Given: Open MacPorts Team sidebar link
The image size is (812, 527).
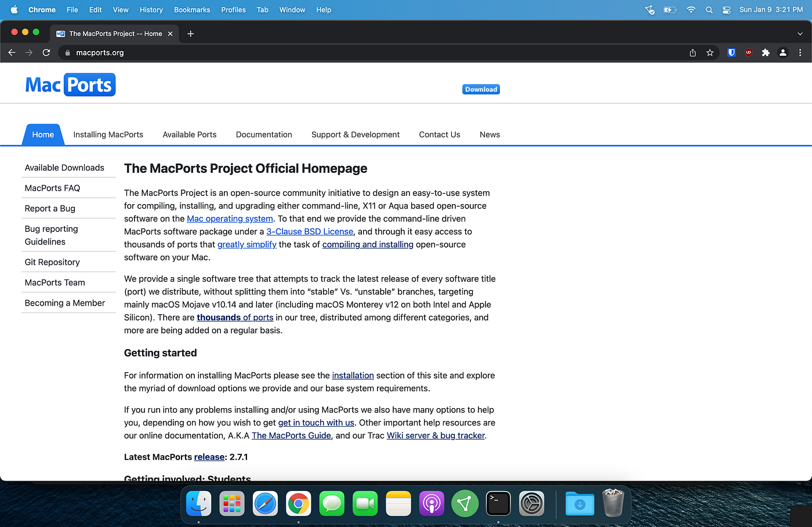Looking at the screenshot, I should (55, 282).
